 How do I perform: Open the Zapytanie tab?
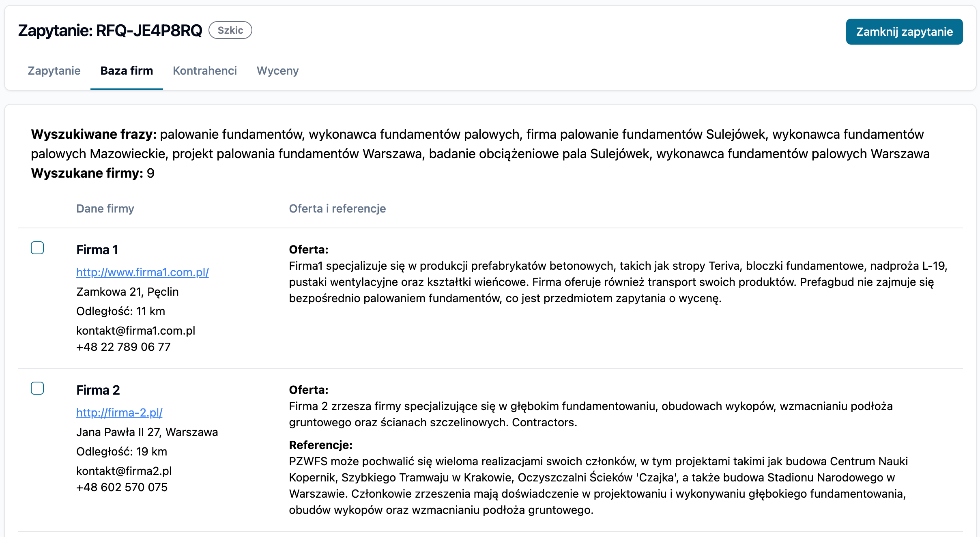tap(54, 71)
